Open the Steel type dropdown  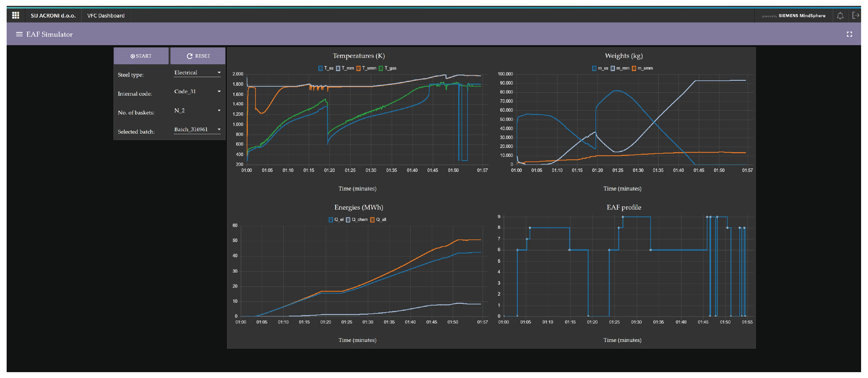tap(197, 73)
